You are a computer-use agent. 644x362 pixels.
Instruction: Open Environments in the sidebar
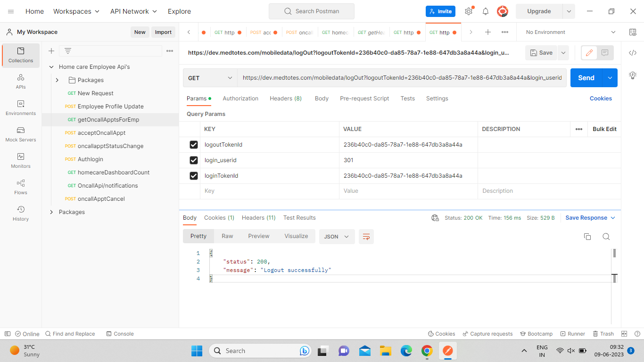pyautogui.click(x=21, y=108)
